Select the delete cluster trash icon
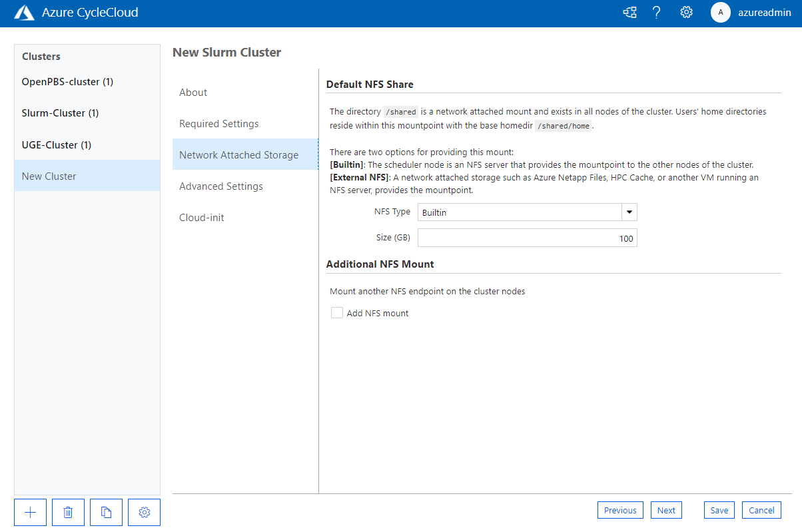802x532 pixels. pyautogui.click(x=68, y=512)
